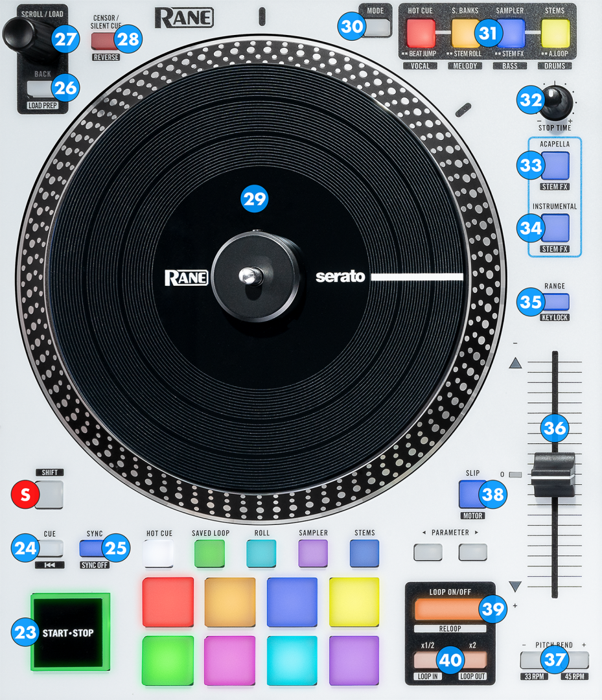Touch the vinyl platter surface
The height and width of the screenshot is (700, 602).
tap(261, 277)
